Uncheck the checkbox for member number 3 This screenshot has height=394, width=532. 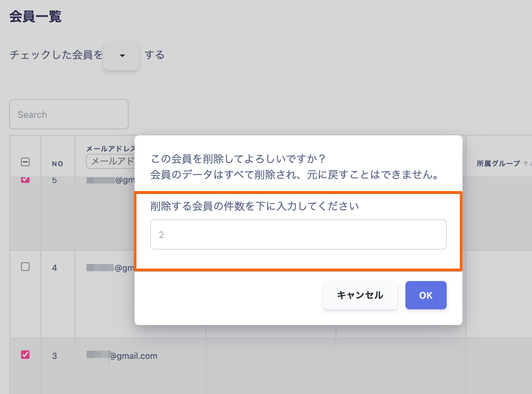tap(25, 355)
